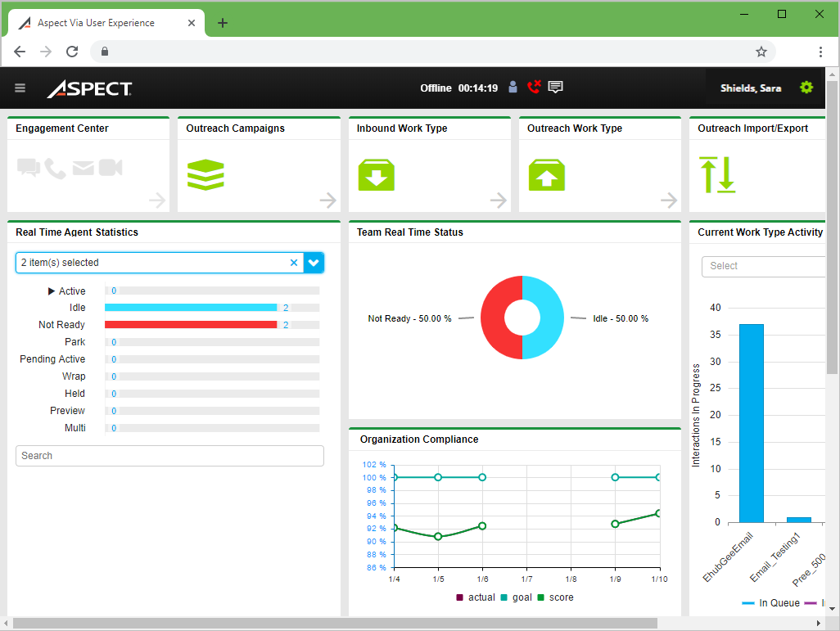840x631 pixels.
Task: Toggle the actual series in compliance legend
Action: click(475, 597)
